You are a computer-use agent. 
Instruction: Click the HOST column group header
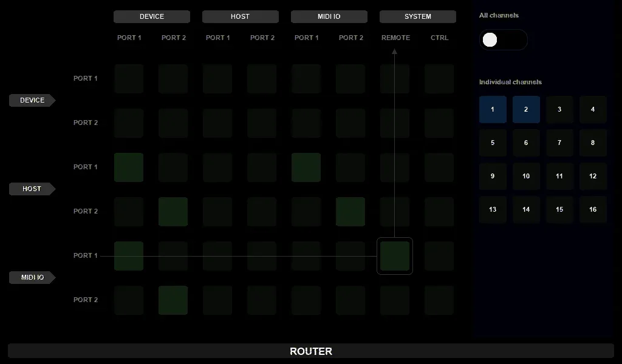241,16
